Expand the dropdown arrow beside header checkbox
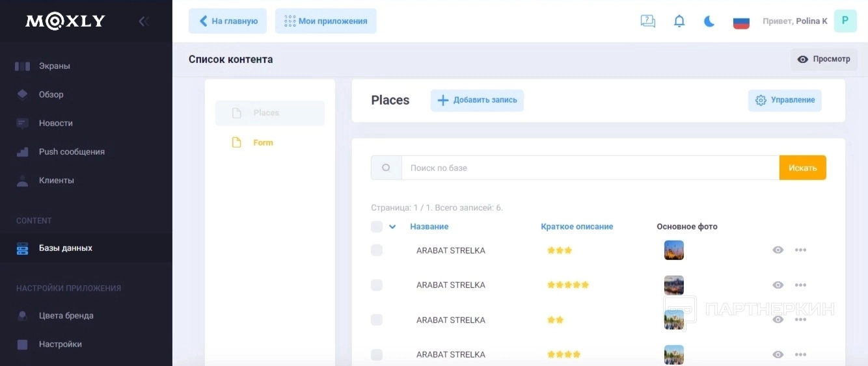Screen dimensions: 868x366 (392, 227)
